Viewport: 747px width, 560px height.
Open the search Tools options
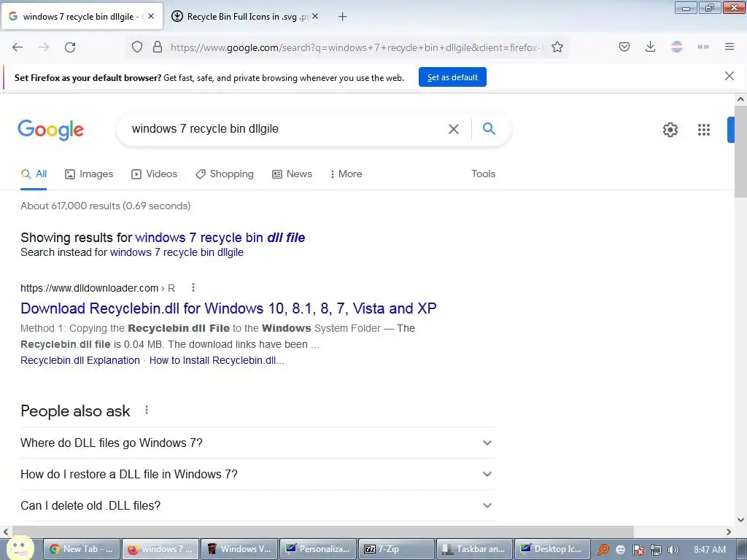coord(484,174)
